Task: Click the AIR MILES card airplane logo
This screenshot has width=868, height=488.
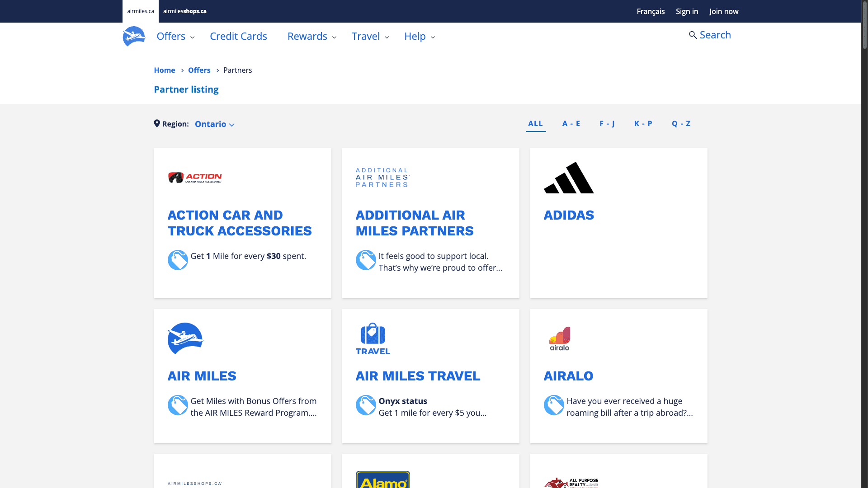Action: (186, 338)
